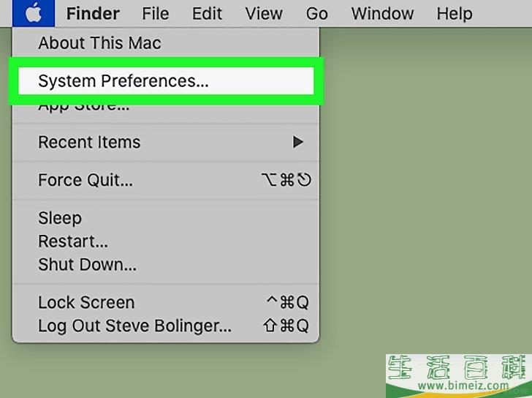Open the View menu
Image resolution: width=532 pixels, height=398 pixels.
click(x=264, y=13)
